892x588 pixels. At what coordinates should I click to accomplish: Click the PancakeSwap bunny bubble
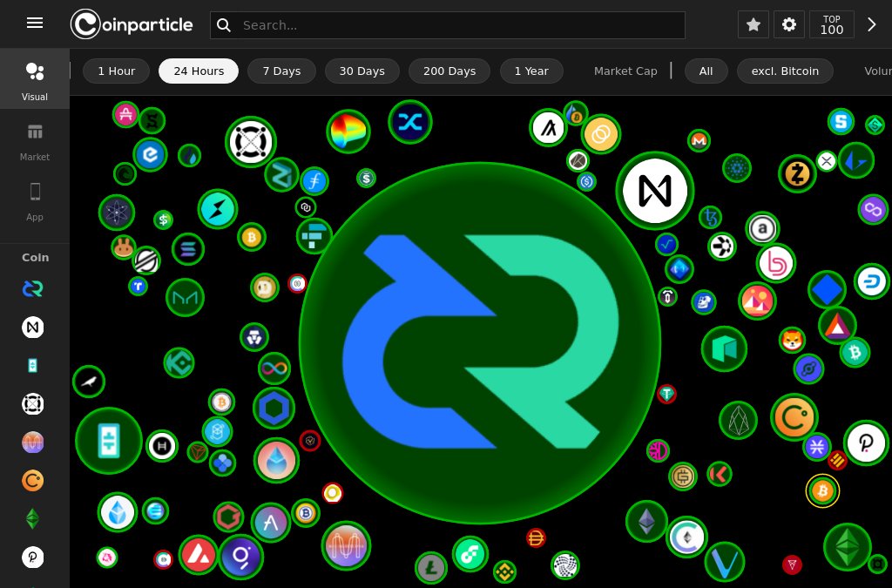pyautogui.click(x=124, y=247)
